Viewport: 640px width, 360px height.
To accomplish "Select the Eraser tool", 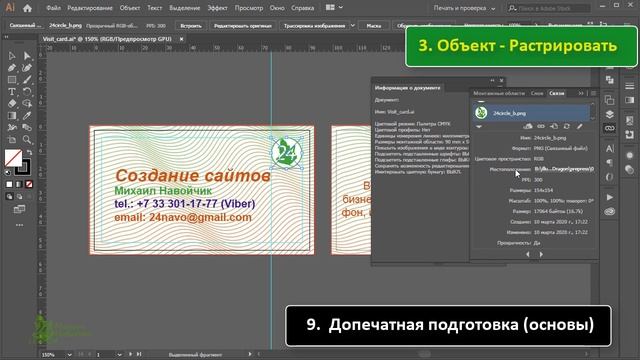I will [x=12, y=104].
